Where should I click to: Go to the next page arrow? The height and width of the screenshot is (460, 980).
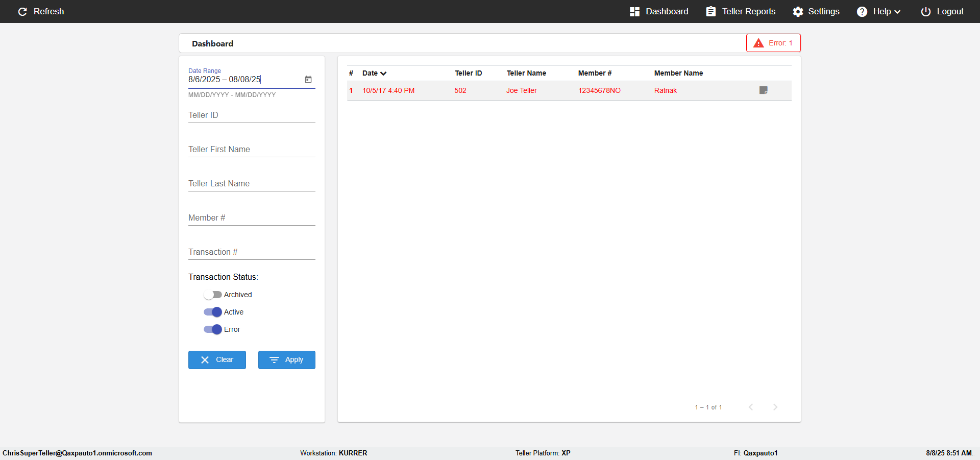(x=775, y=407)
